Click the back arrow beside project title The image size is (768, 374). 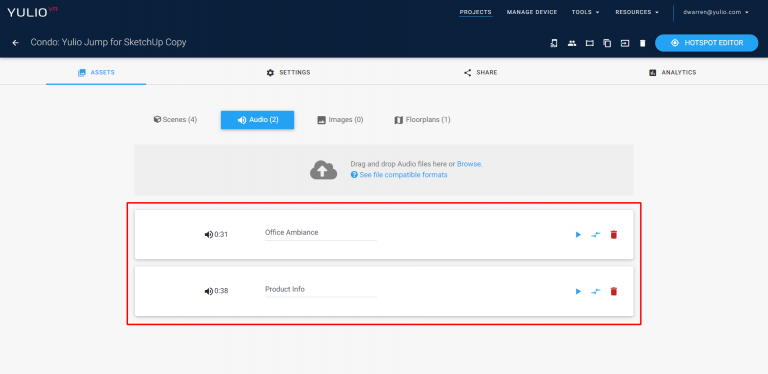pyautogui.click(x=16, y=43)
